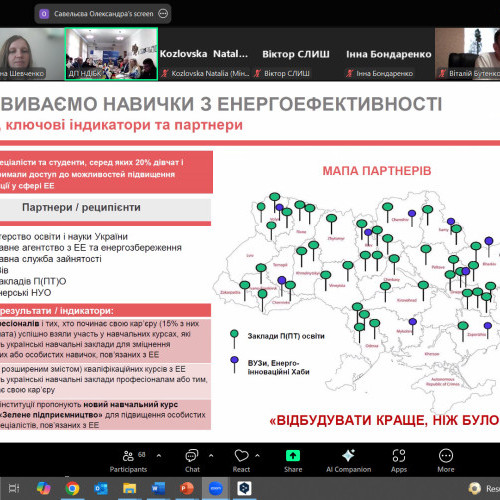Open the React heart menu
500x500 pixels.
pyautogui.click(x=241, y=461)
